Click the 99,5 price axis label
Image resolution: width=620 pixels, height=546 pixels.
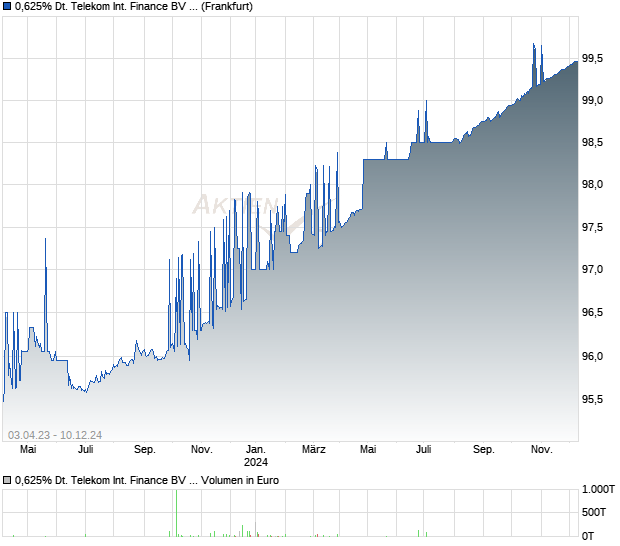592,58
